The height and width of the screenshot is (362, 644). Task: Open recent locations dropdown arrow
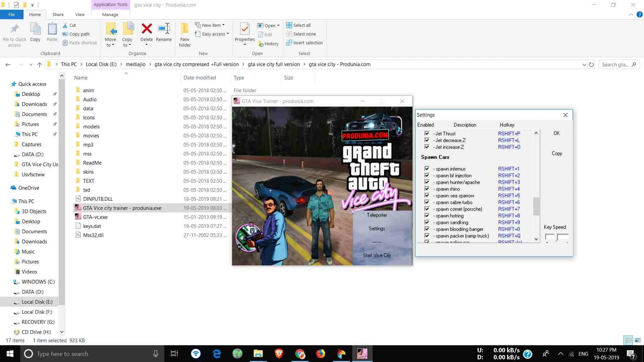coord(31,64)
